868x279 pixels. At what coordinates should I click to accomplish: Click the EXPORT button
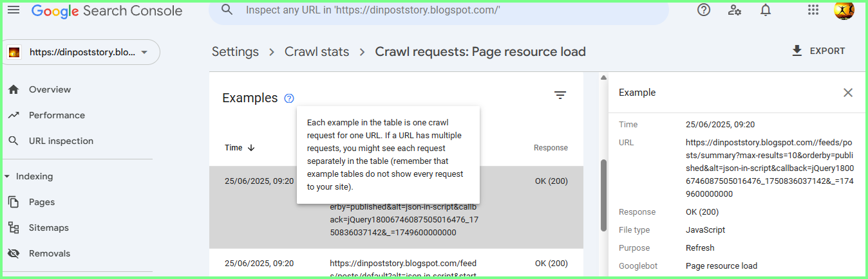click(818, 51)
